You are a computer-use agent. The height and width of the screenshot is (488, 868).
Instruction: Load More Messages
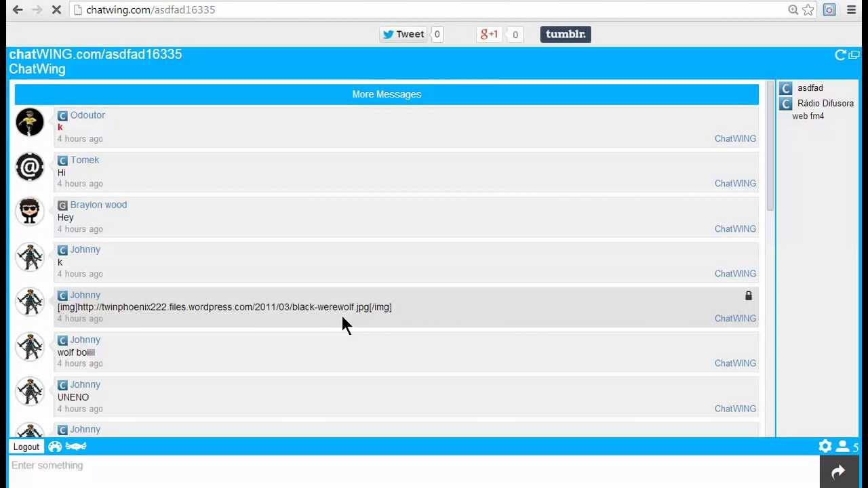tap(387, 94)
